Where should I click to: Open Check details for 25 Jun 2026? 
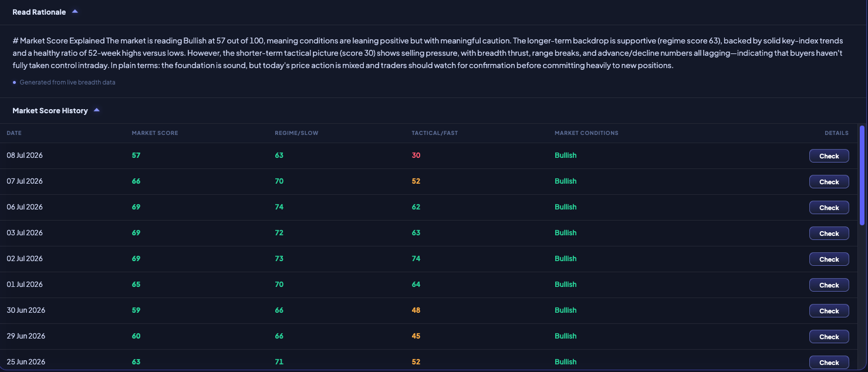coord(829,363)
